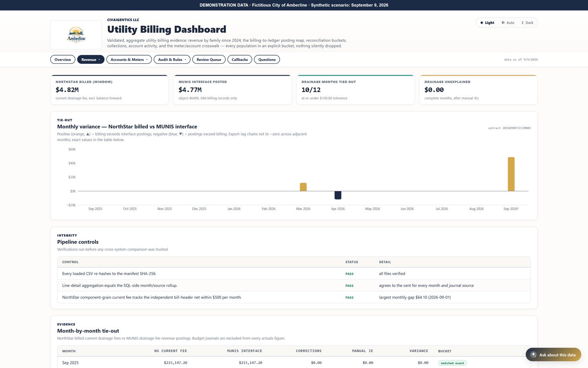Click the MANUAL JE column header
This screenshot has width=588, height=368.
(x=363, y=351)
